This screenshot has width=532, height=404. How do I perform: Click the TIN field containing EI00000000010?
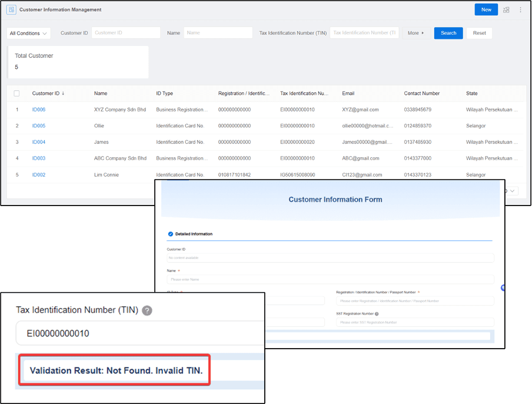(x=140, y=333)
